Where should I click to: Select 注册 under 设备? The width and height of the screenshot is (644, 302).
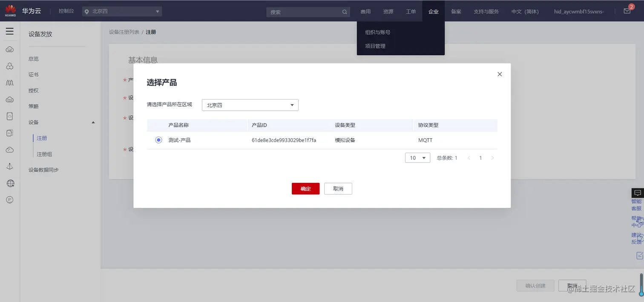42,138
